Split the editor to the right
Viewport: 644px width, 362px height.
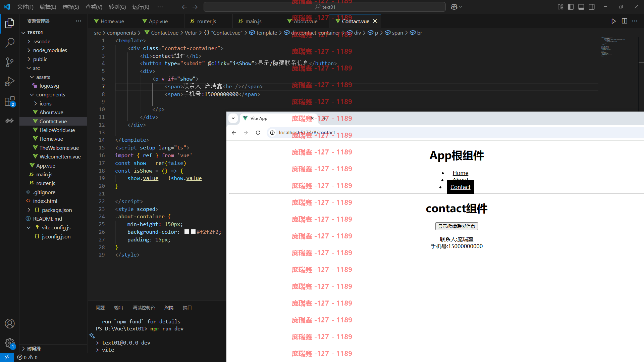[x=624, y=21]
